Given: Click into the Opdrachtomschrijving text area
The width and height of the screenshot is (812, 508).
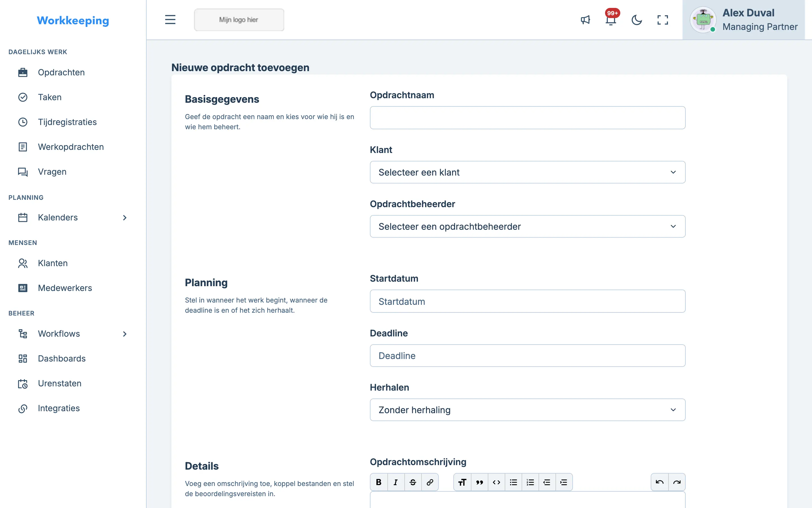Looking at the screenshot, I should pyautogui.click(x=528, y=500).
